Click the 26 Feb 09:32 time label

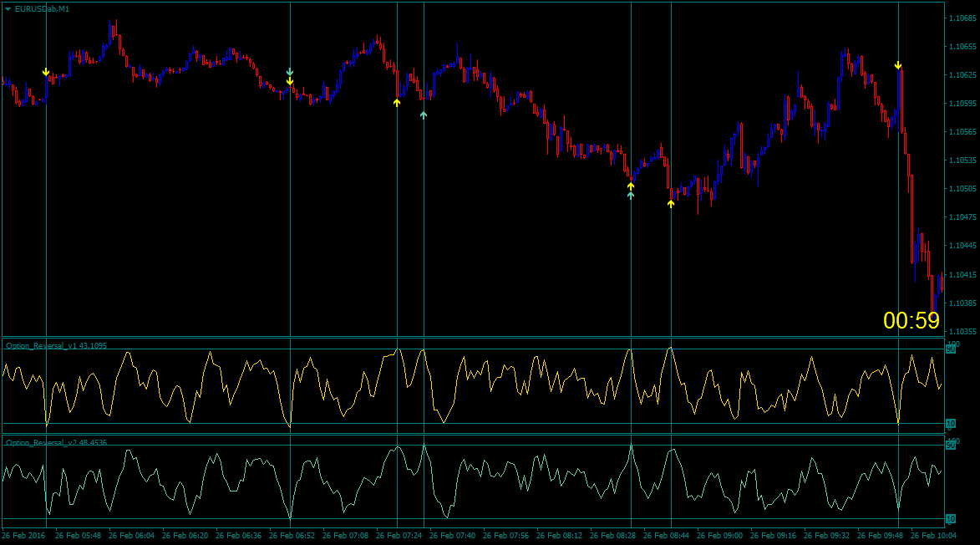pos(827,536)
